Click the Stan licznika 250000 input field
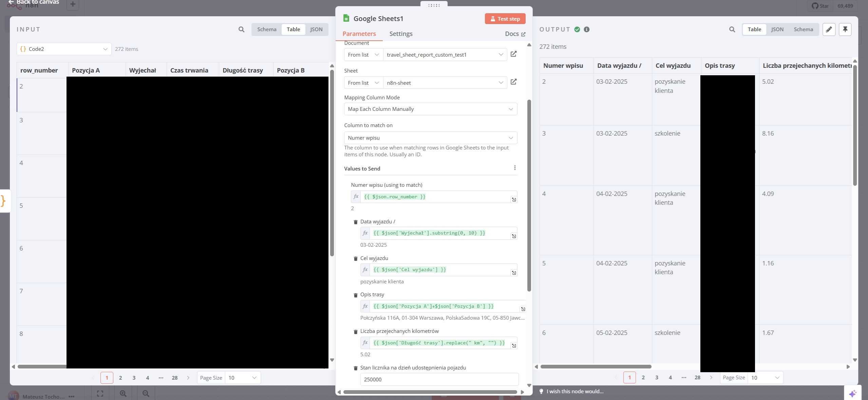Viewport: 868px width, 400px height. [x=439, y=379]
